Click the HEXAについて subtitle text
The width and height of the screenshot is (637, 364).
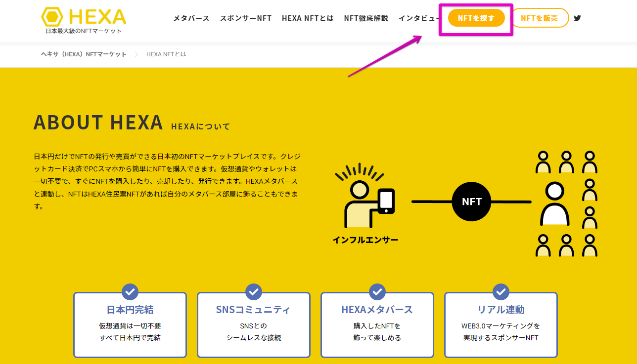(x=200, y=126)
